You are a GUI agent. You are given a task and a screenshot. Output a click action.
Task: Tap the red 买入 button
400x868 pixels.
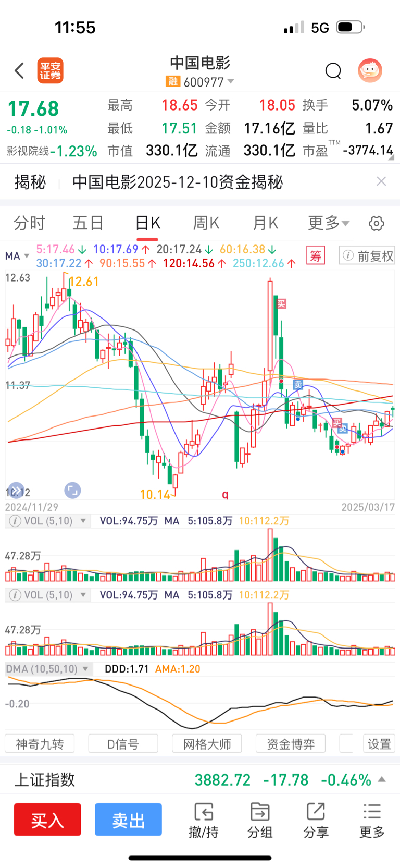47,820
